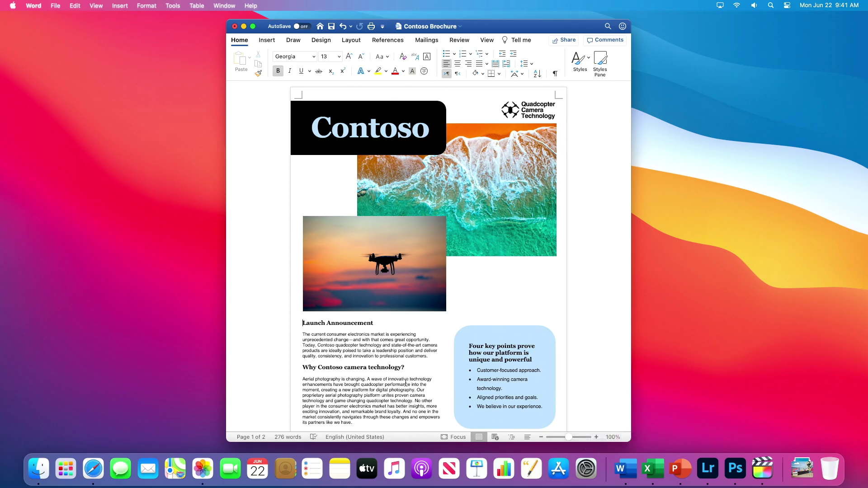Toggle the show paragraph marks button
The width and height of the screenshot is (868, 488).
pyautogui.click(x=555, y=74)
